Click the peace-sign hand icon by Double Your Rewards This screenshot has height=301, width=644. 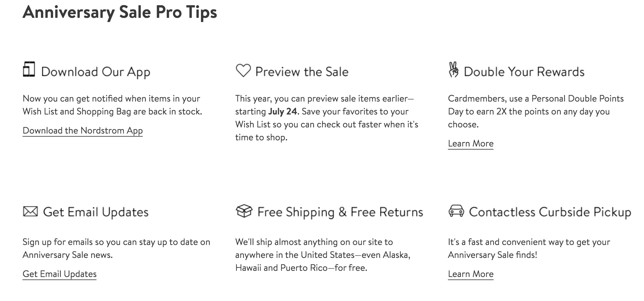click(x=453, y=70)
